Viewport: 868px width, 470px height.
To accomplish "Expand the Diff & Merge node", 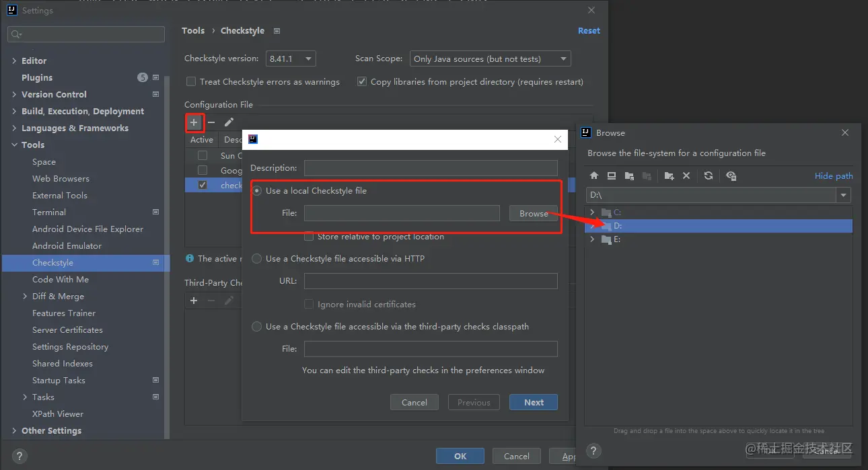I will (x=25, y=297).
